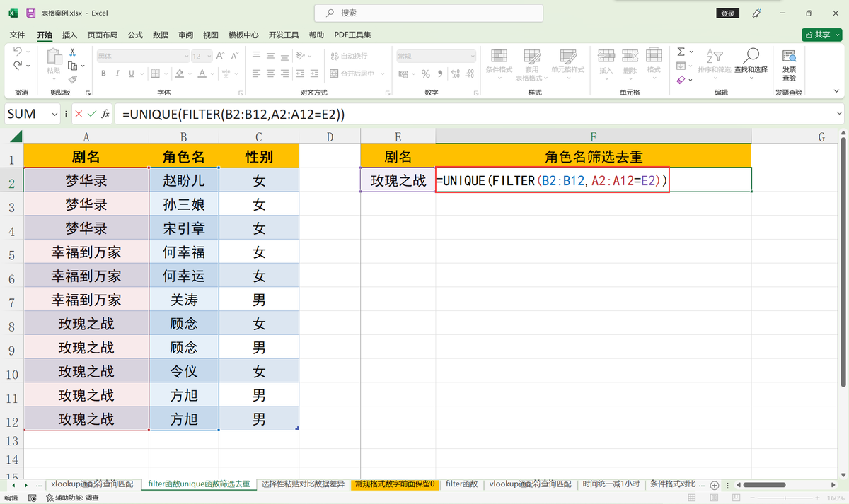Image resolution: width=849 pixels, height=504 pixels.
Task: Switch to the 数据 ribbon tab
Action: click(161, 35)
